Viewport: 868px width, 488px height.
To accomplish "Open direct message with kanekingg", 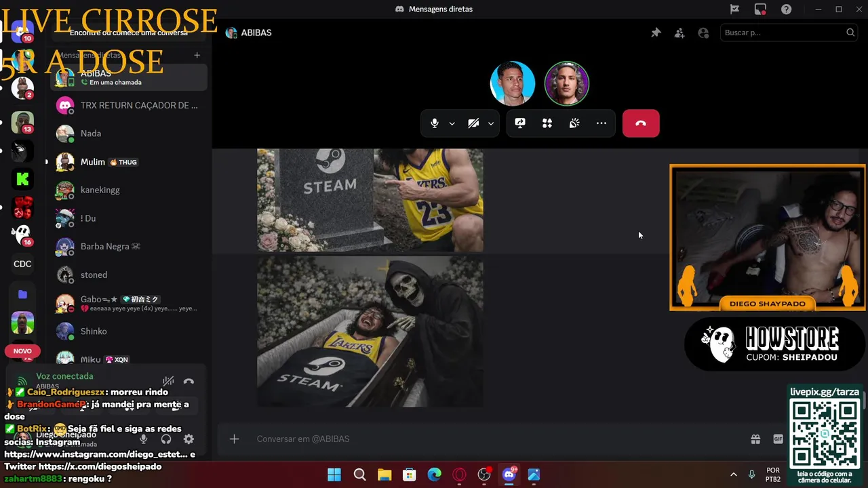I will pyautogui.click(x=129, y=190).
